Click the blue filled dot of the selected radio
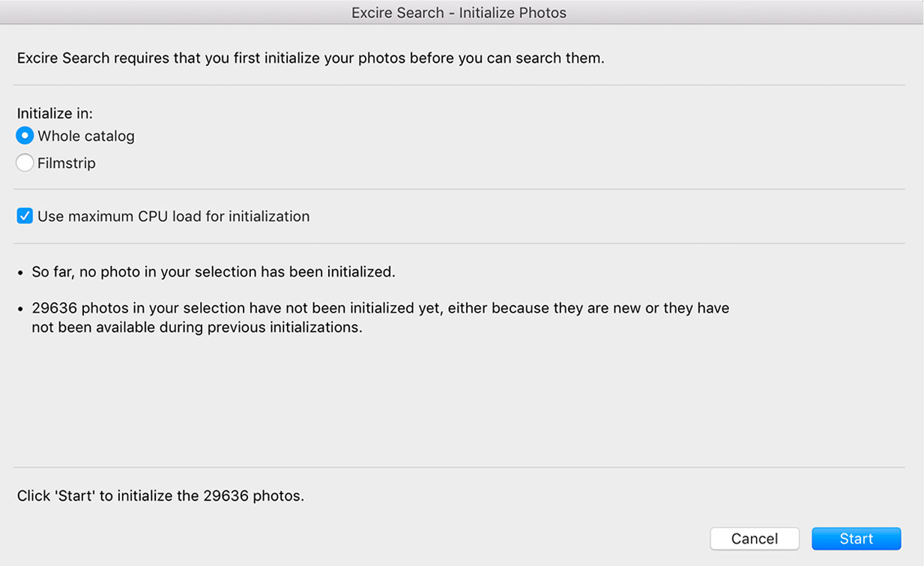Screen dimensions: 924x566 click(25, 136)
